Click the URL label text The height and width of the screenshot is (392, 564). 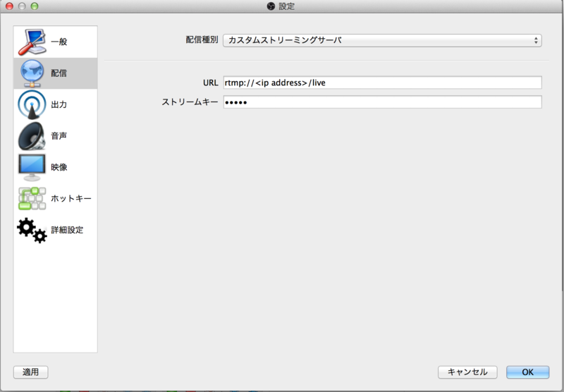210,82
